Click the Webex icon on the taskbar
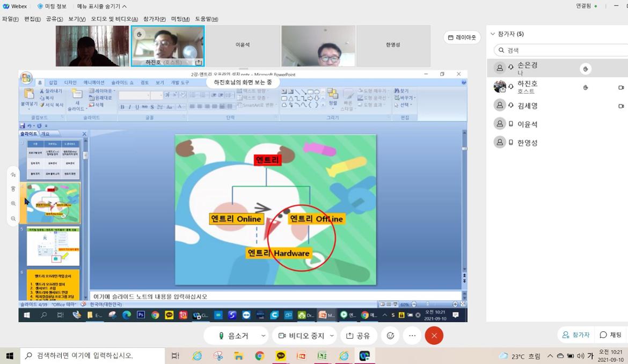The image size is (628, 364). [x=364, y=355]
